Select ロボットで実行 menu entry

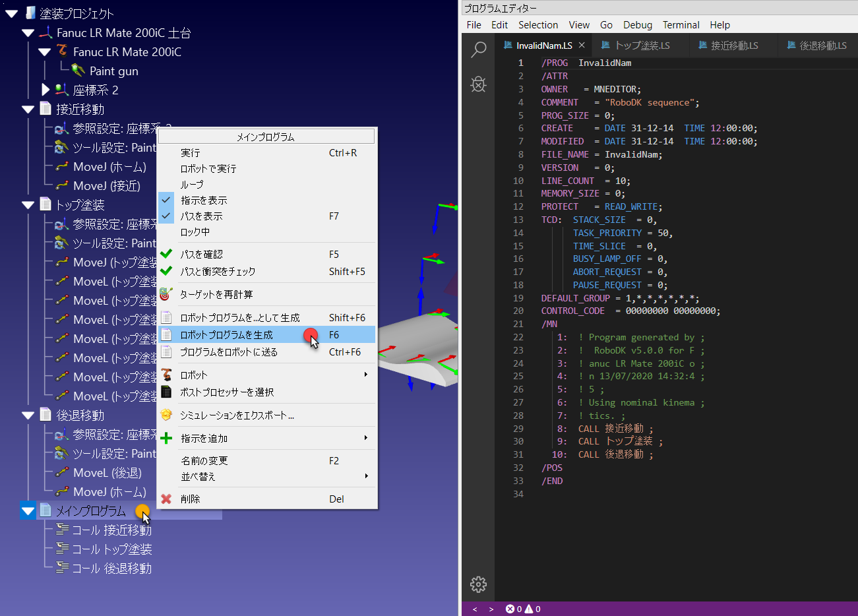point(266,169)
